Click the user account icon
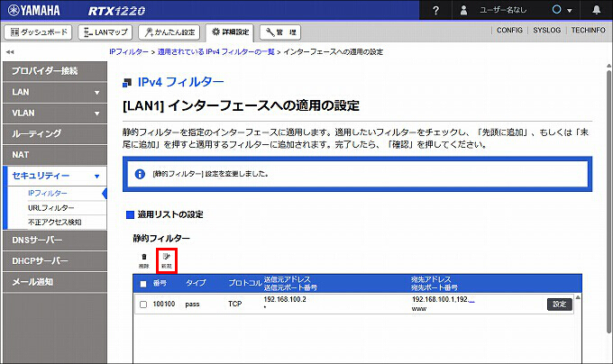Image resolution: width=613 pixels, height=364 pixels. (463, 10)
